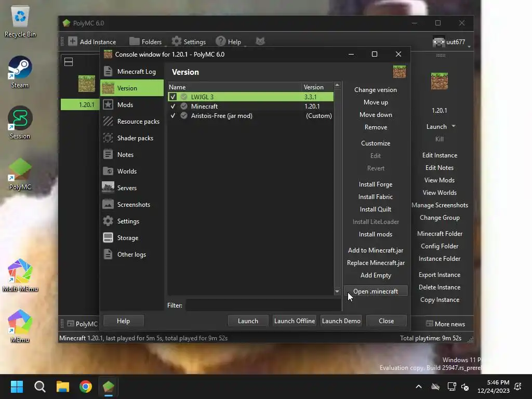Click the LWJGL 3 status check icon
This screenshot has width=532, height=399.
184,97
